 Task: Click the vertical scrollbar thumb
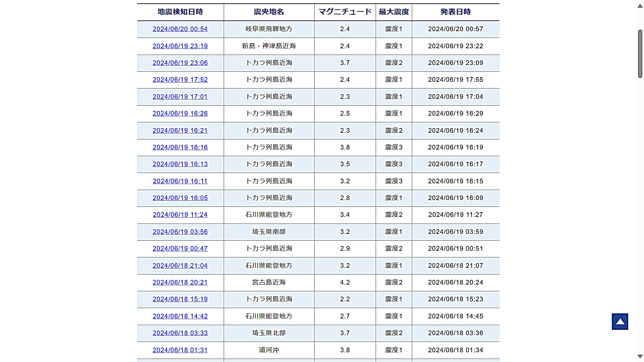tap(640, 54)
